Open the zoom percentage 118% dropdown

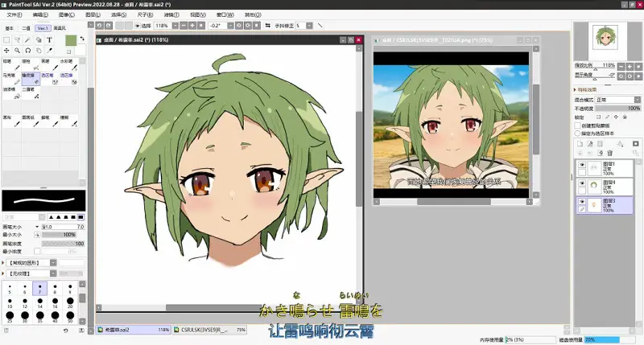(x=175, y=26)
